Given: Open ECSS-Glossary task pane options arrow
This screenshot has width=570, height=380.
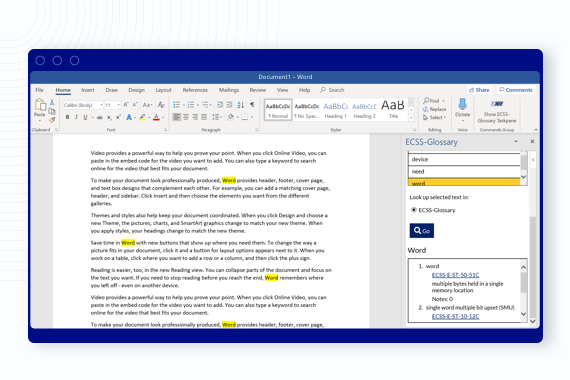Looking at the screenshot, I should pyautogui.click(x=516, y=141).
